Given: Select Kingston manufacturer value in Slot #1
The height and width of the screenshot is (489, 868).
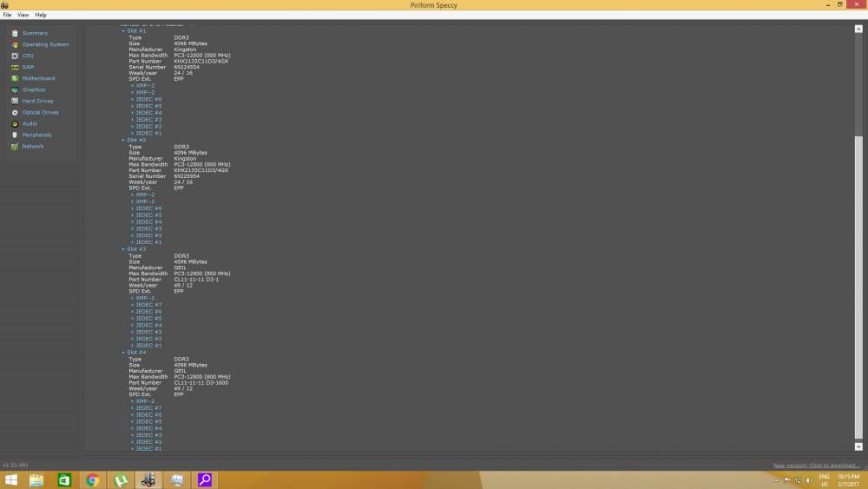Looking at the screenshot, I should coord(185,50).
